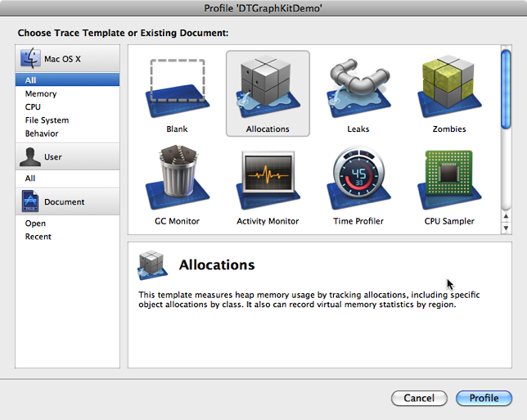Select Behavior category in sidebar

pos(42,133)
